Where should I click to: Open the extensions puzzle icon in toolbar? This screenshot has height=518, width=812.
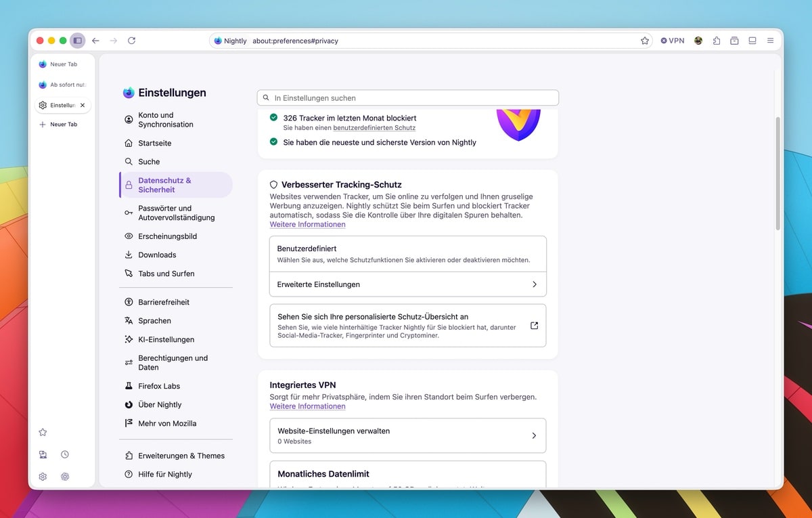(717, 41)
